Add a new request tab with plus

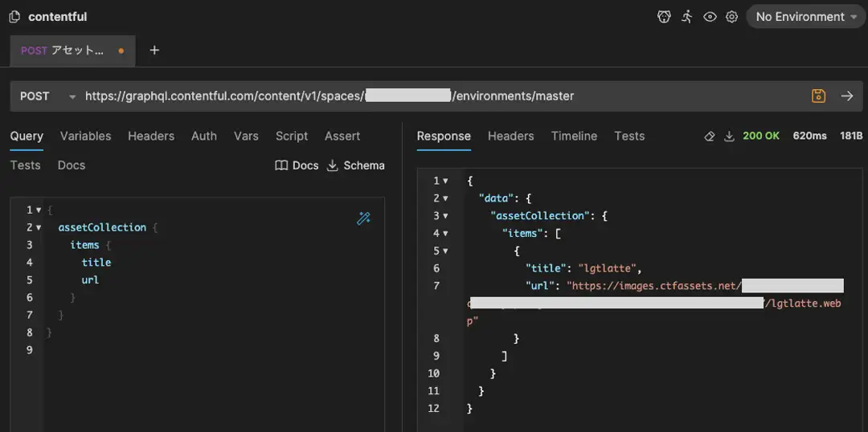[154, 51]
